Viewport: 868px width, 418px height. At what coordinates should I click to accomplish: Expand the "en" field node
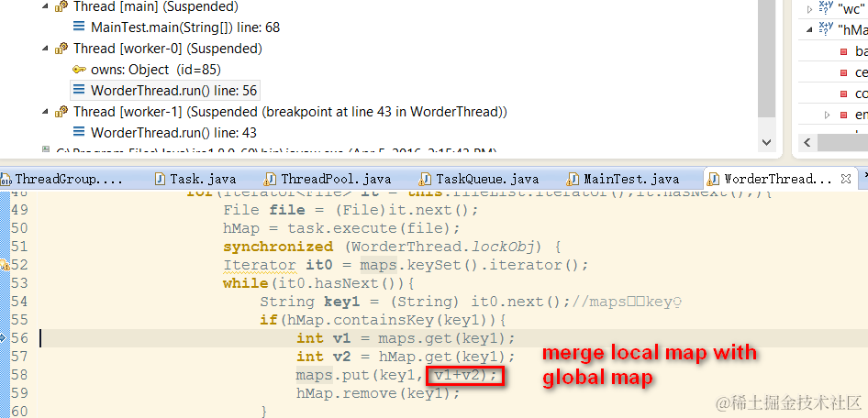tap(827, 115)
